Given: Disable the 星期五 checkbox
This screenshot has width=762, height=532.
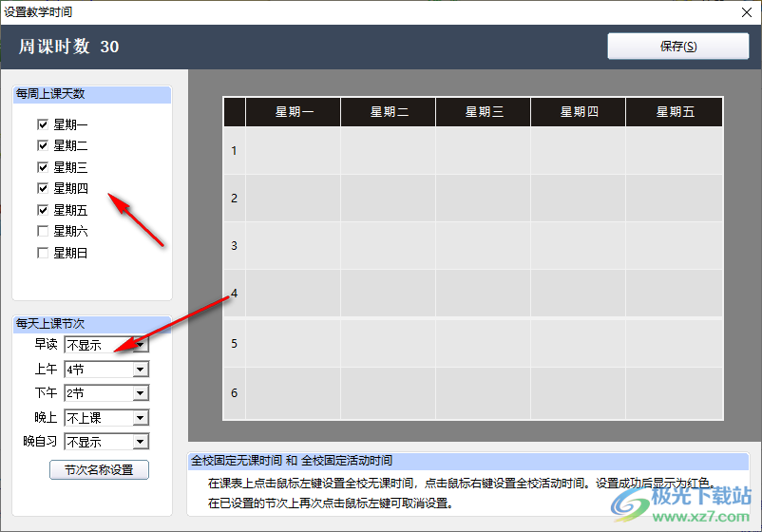Looking at the screenshot, I should (43, 210).
